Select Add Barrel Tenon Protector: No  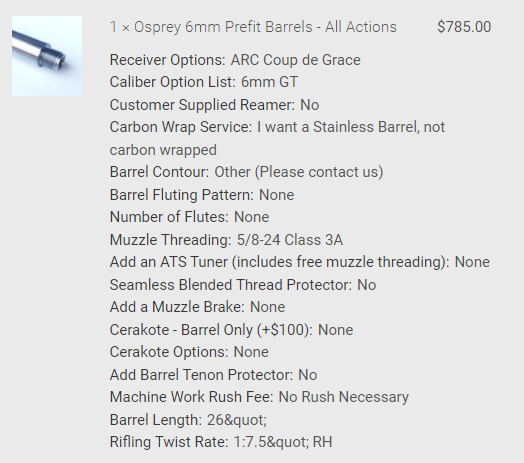(213, 375)
